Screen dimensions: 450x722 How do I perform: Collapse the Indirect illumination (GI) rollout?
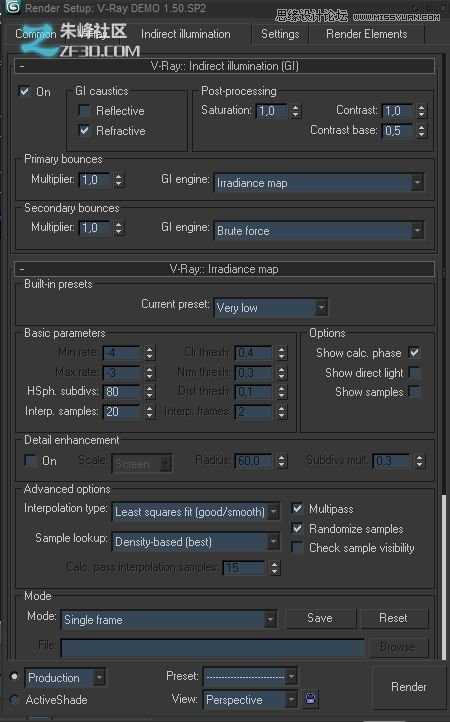click(x=224, y=66)
